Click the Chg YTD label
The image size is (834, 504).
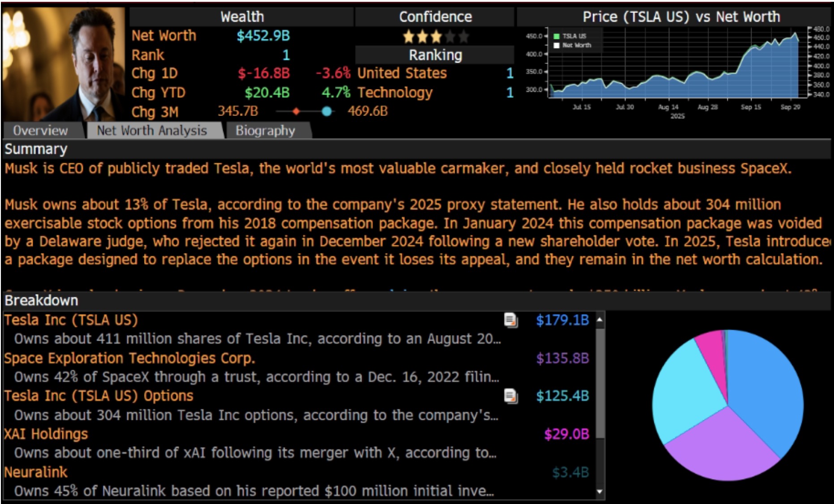point(158,93)
